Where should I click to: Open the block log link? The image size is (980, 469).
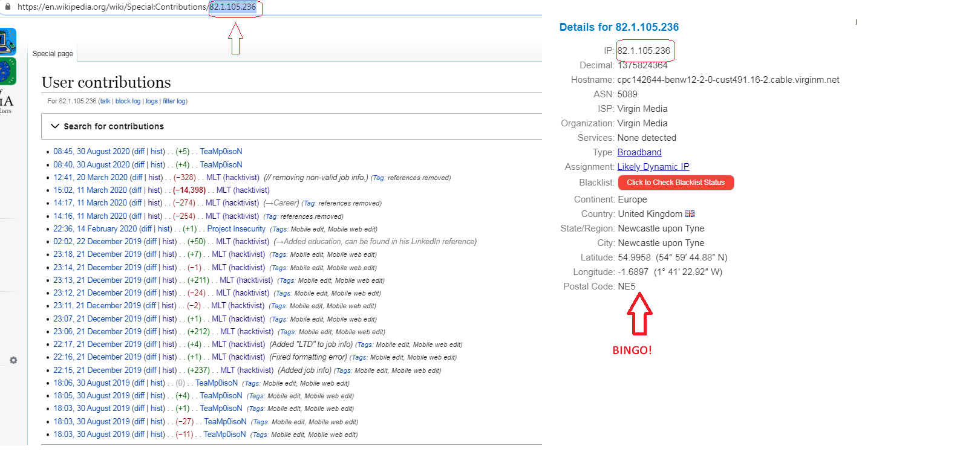(x=128, y=102)
